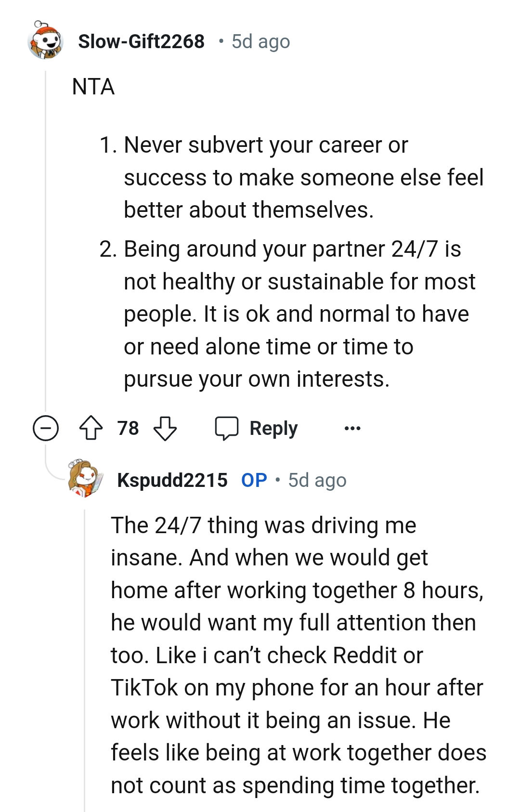
Task: Collapse the comment thread with minus button
Action: (x=46, y=428)
